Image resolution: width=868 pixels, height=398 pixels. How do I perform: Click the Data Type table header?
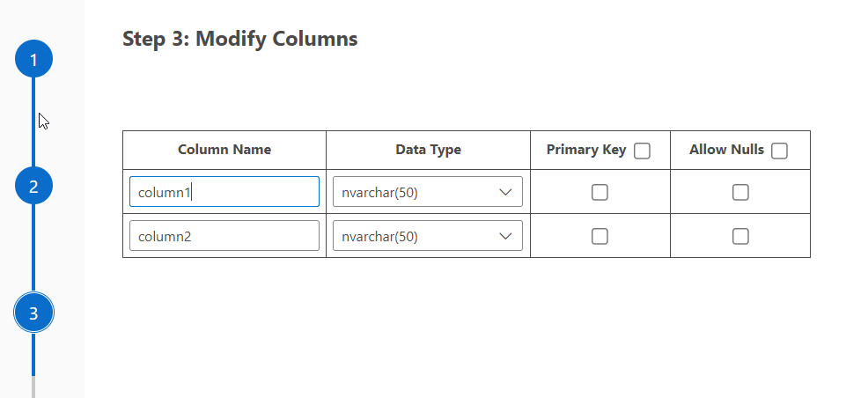point(428,150)
